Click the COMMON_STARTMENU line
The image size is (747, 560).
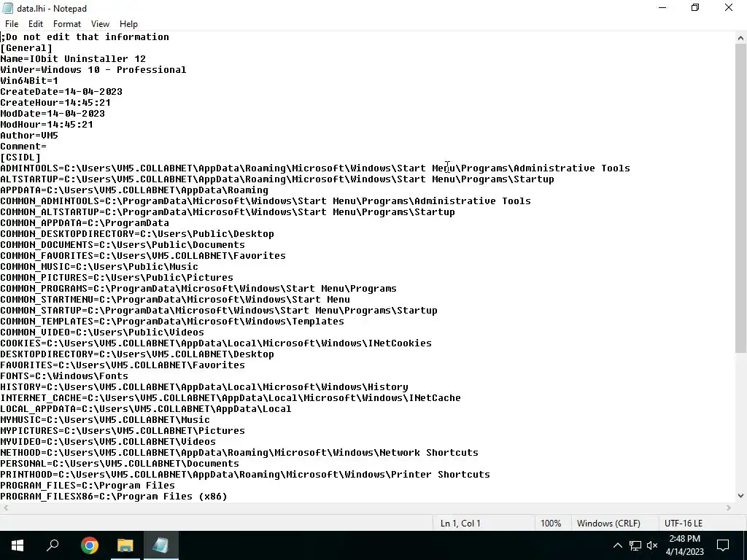click(x=175, y=300)
